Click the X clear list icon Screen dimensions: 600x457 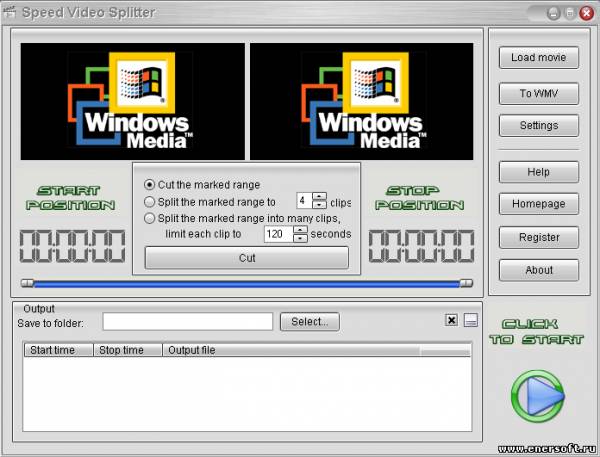452,320
